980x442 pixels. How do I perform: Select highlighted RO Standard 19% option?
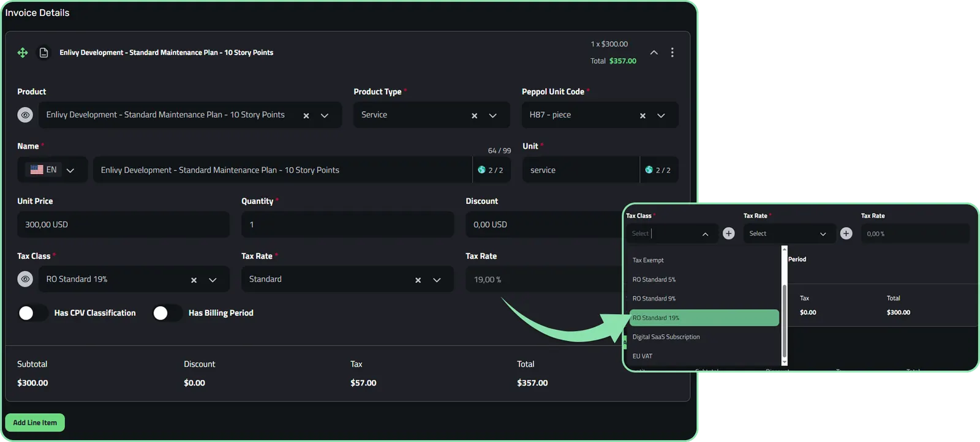coord(704,318)
